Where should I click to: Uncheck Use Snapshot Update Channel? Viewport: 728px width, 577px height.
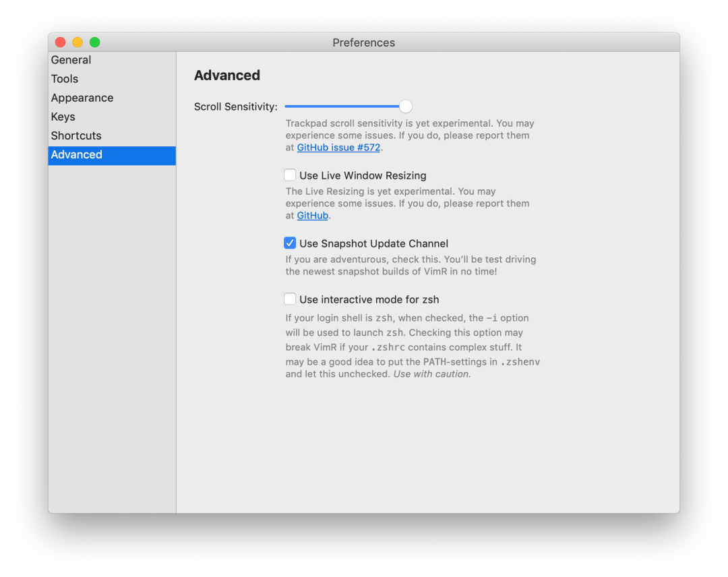click(290, 243)
